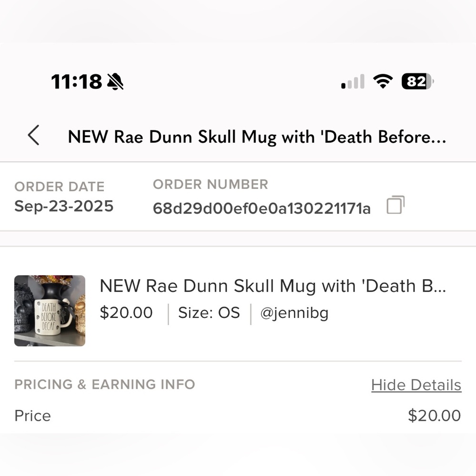Open the Rae Dunn mug product thumbnail
This screenshot has height=476, width=476.
(50, 310)
